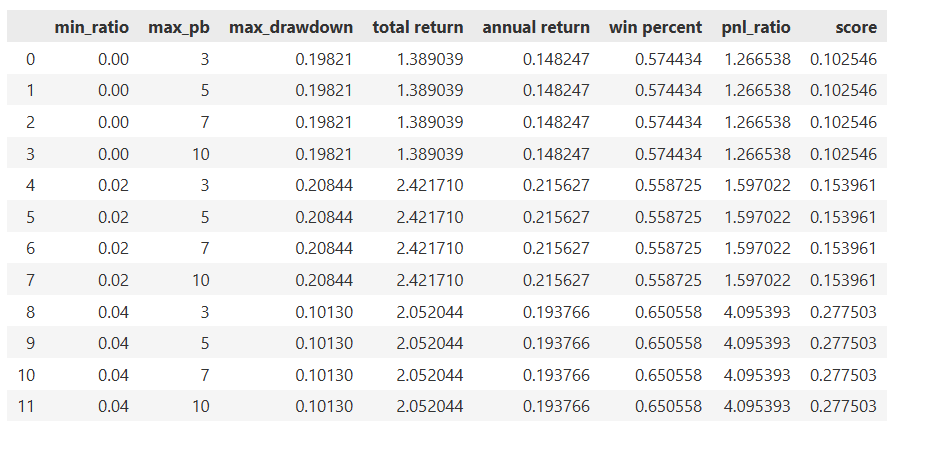Click the max_pb cell in row 7
Screen dimensions: 937x460
[199, 280]
